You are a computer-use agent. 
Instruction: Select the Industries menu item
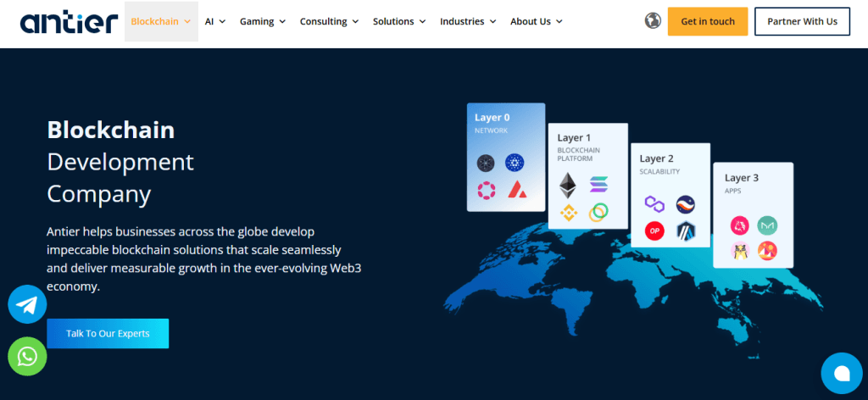tap(468, 21)
